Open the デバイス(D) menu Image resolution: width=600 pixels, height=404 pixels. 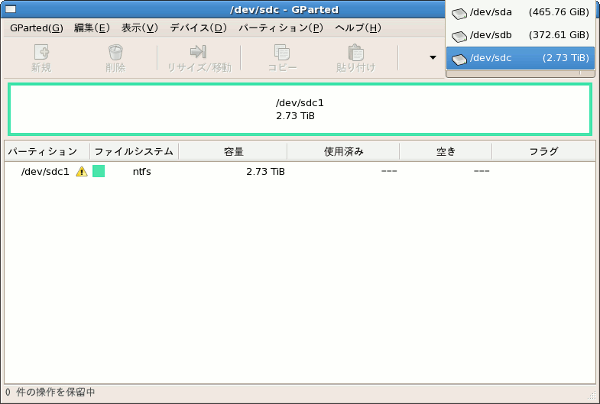(x=198, y=27)
